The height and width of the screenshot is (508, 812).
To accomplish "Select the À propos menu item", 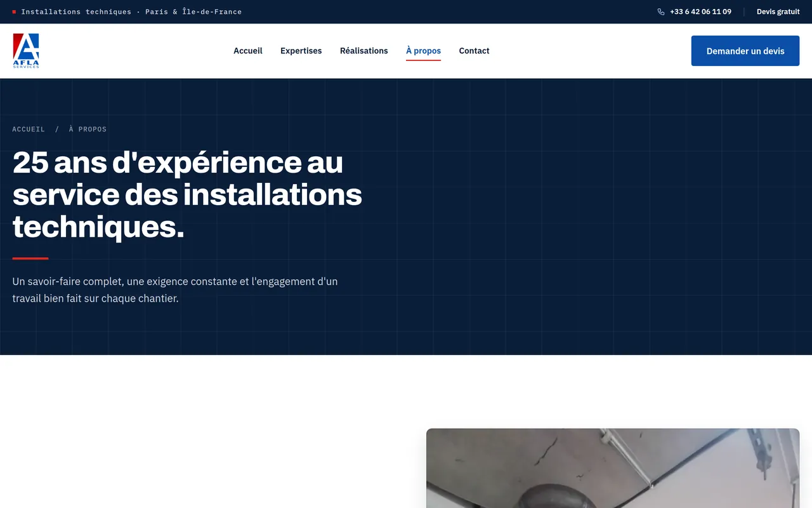I will (424, 51).
